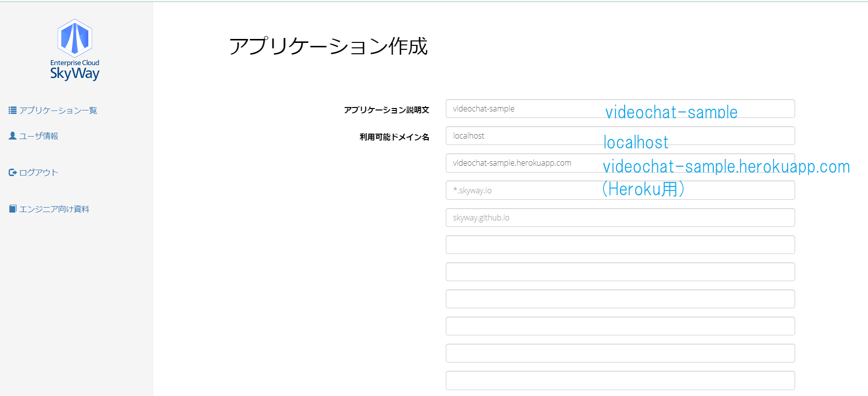
Task: Click the SkyWay hexagon logo
Action: pos(75,38)
